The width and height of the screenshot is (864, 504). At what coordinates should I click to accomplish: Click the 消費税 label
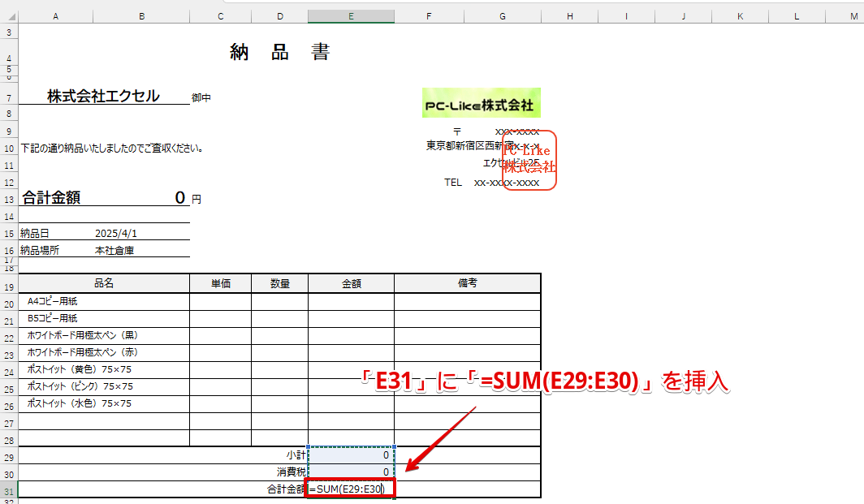292,472
